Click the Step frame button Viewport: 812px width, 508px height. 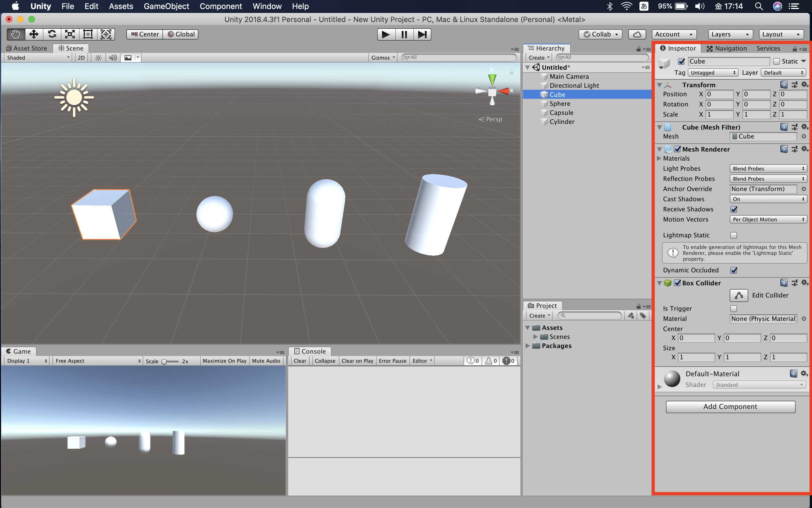[x=422, y=34]
